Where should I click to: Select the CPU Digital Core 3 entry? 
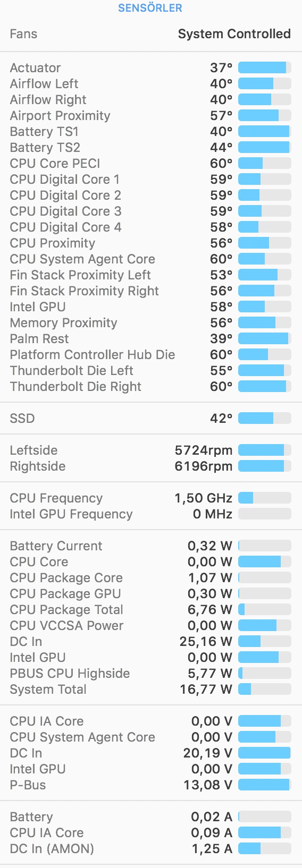pos(151,211)
